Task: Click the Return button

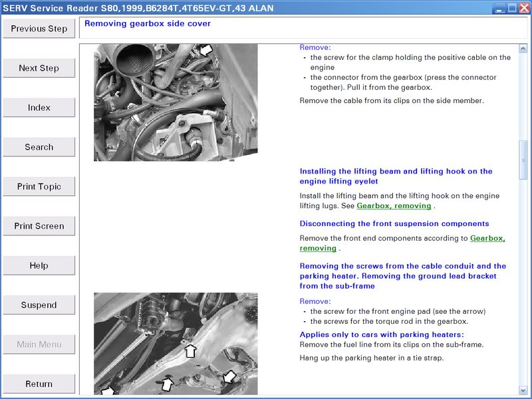Action: click(39, 384)
